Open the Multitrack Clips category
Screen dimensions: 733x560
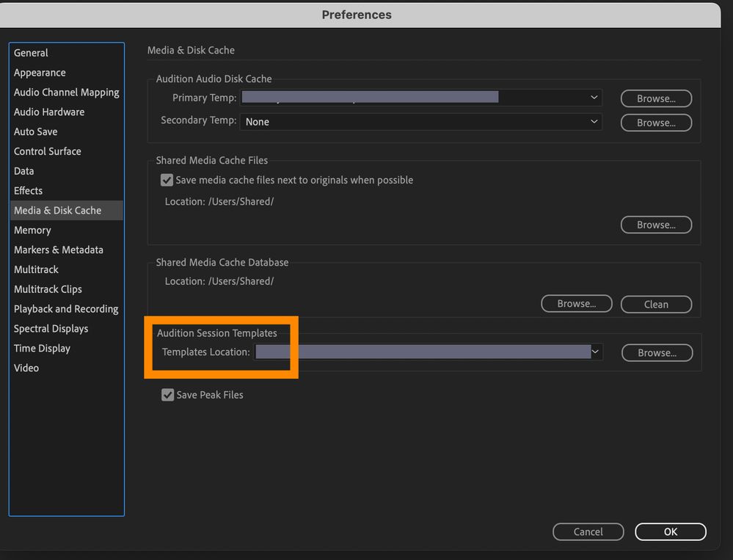coord(48,289)
